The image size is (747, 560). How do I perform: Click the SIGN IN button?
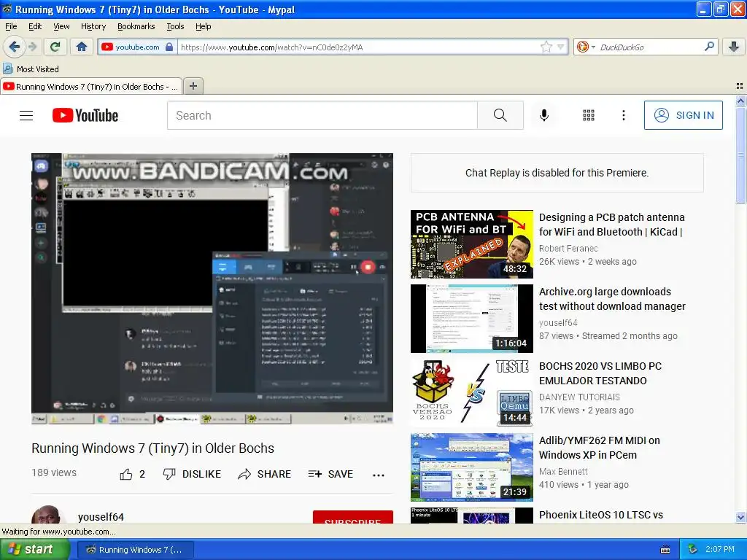click(x=683, y=115)
